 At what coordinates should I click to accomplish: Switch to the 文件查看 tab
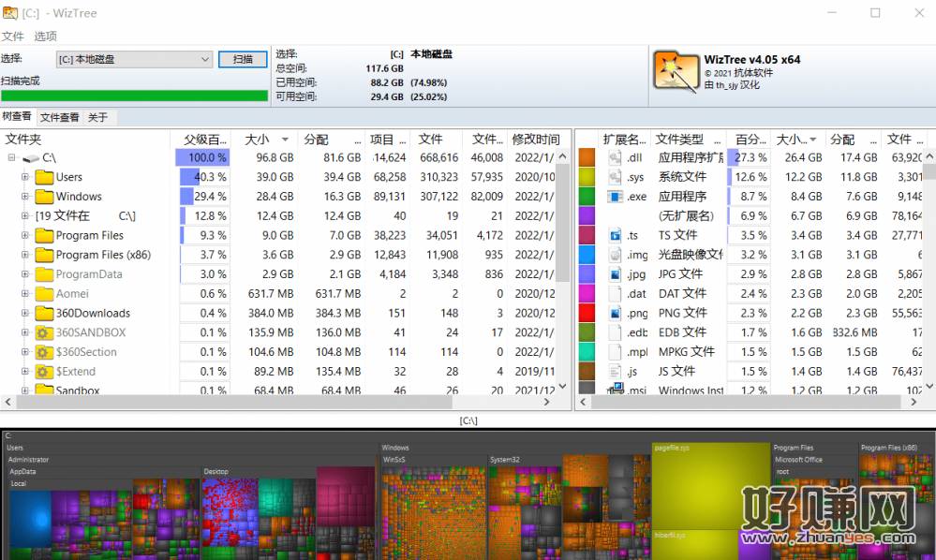(60, 117)
